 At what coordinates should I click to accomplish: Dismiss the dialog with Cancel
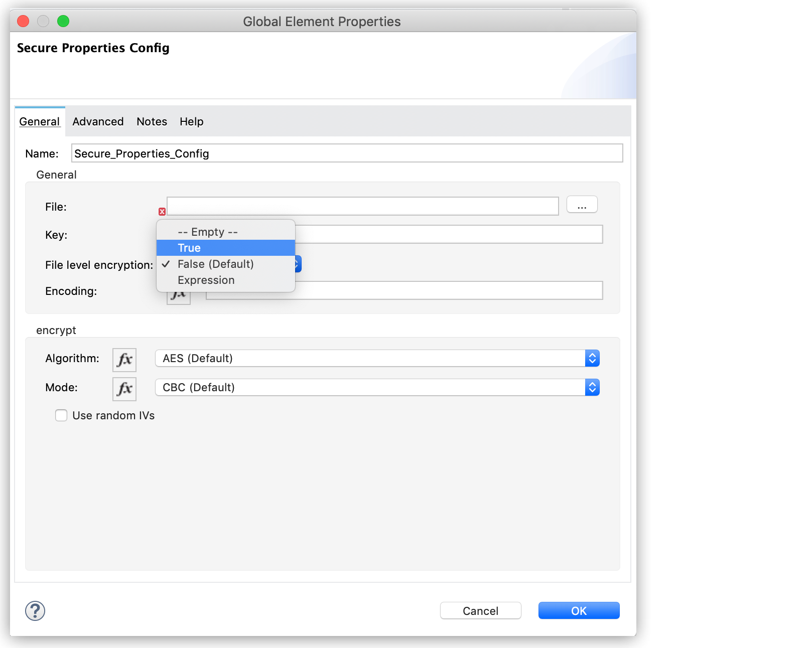point(480,610)
